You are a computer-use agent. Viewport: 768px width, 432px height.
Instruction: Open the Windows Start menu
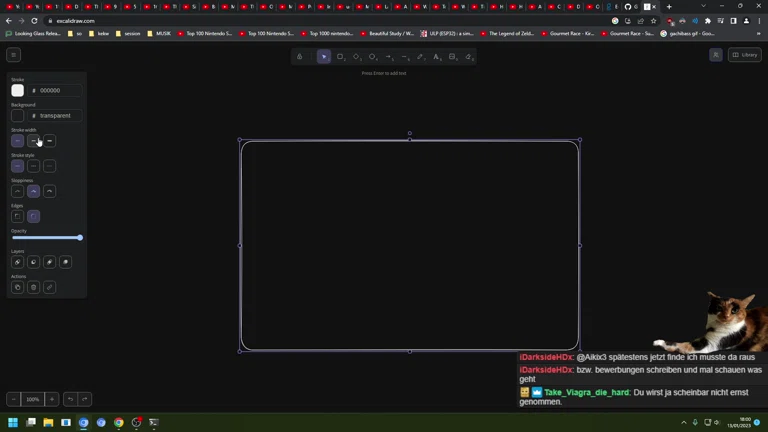point(13,422)
